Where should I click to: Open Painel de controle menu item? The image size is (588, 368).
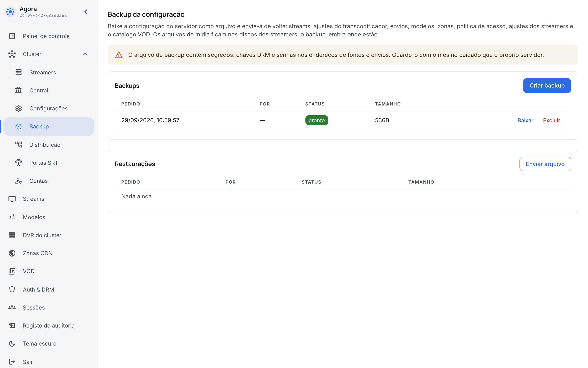(49, 36)
